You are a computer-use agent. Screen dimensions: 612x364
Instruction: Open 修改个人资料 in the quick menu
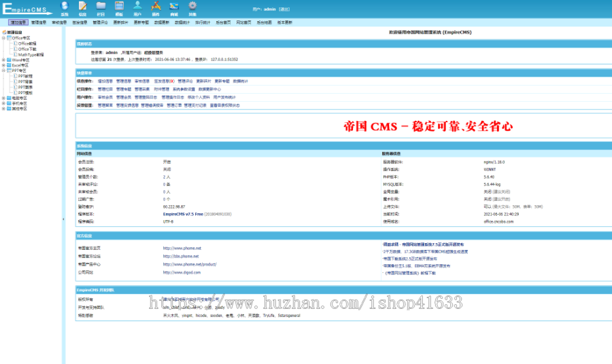[199, 97]
